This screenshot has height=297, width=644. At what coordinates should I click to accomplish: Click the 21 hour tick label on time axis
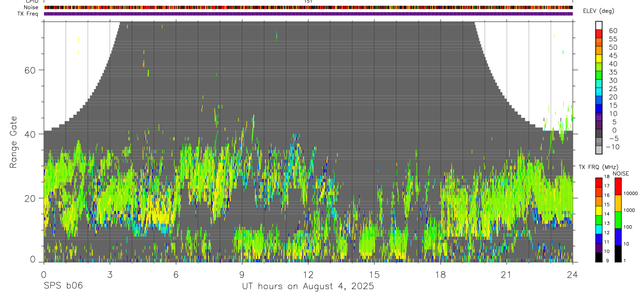pos(507,274)
